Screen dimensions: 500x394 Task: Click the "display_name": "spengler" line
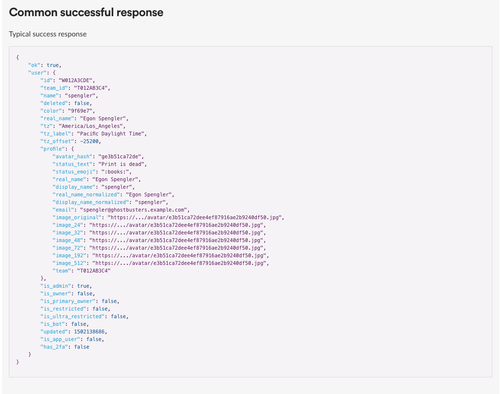point(94,187)
